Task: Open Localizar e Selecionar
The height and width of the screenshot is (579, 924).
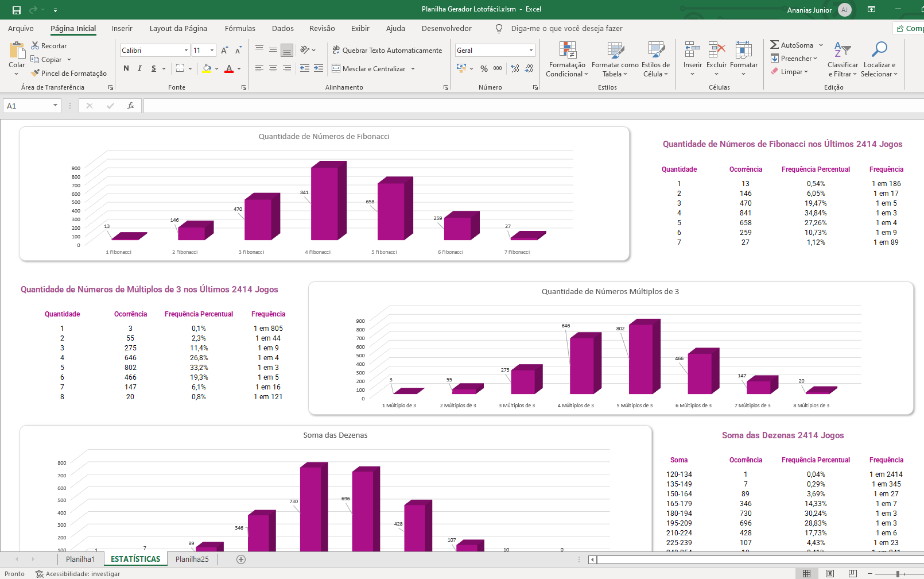Action: pyautogui.click(x=879, y=59)
